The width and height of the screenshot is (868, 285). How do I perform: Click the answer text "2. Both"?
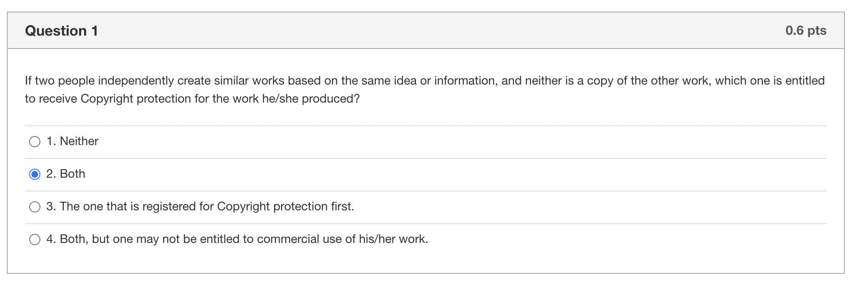pyautogui.click(x=66, y=174)
